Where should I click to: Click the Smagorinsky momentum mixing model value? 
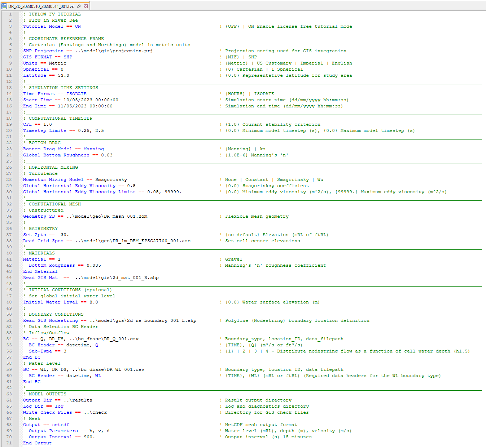click(x=111, y=179)
